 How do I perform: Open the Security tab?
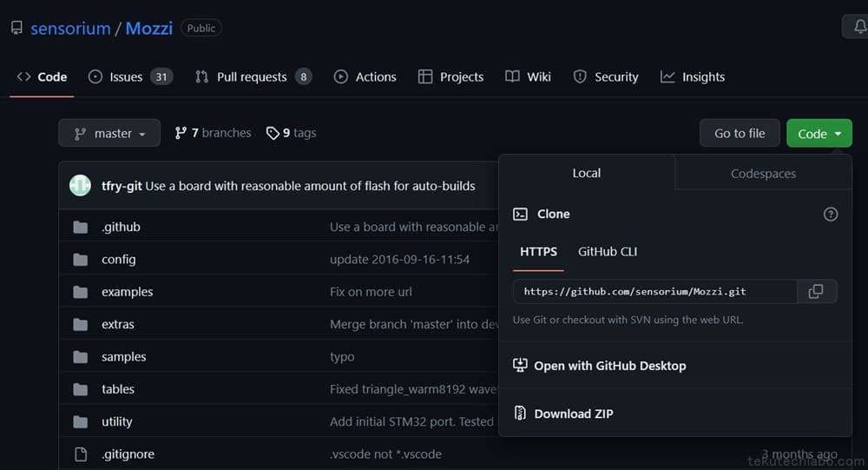(606, 77)
